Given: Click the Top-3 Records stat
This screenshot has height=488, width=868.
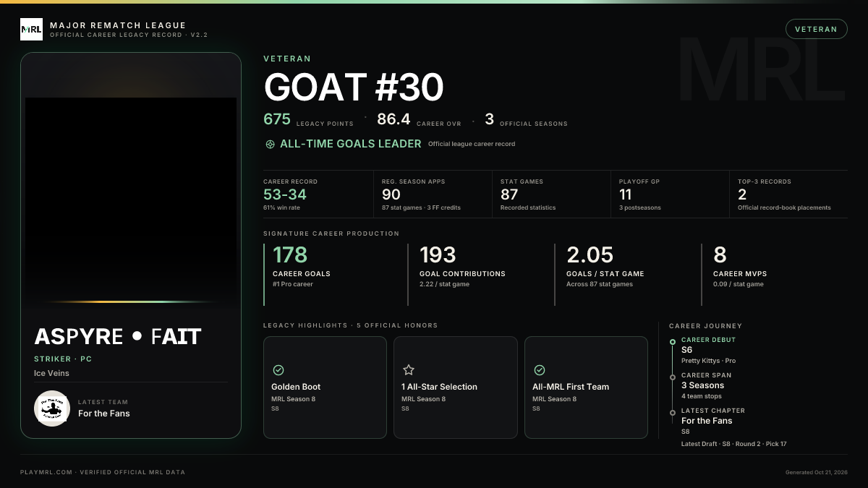Looking at the screenshot, I should [784, 195].
